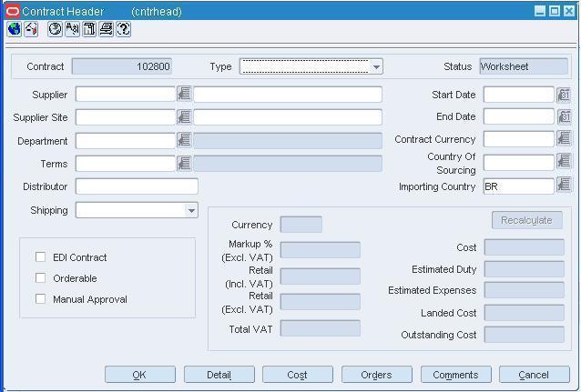This screenshot has width=581, height=392.
Task: Click the Estimated Duty field
Action: [525, 269]
